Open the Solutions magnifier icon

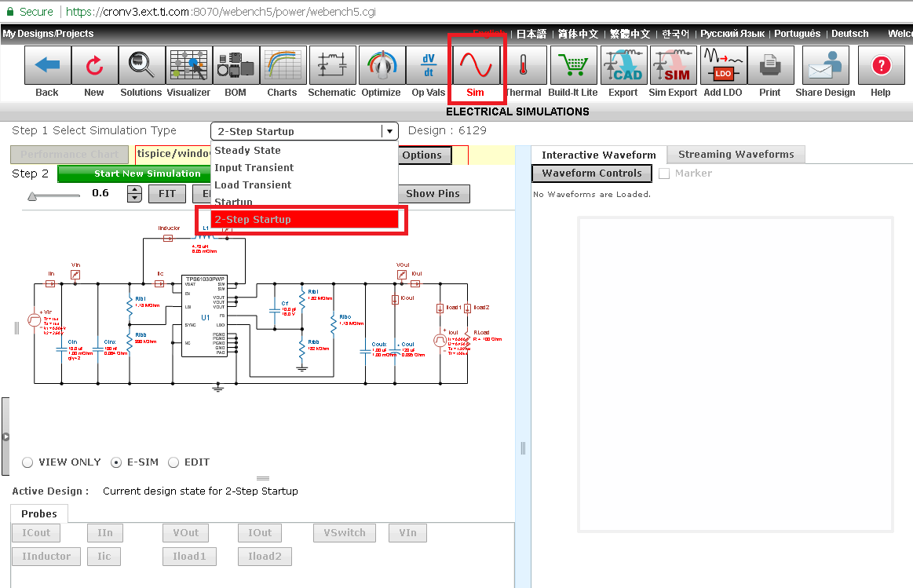point(141,66)
